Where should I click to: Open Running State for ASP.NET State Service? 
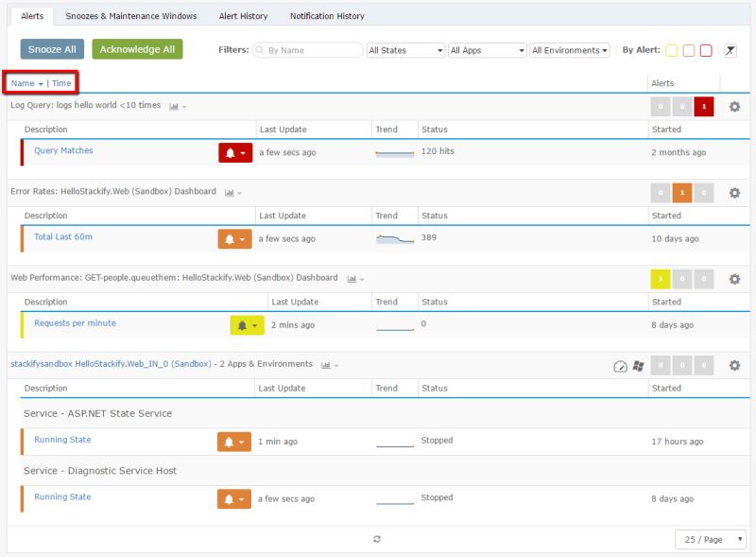tap(62, 440)
